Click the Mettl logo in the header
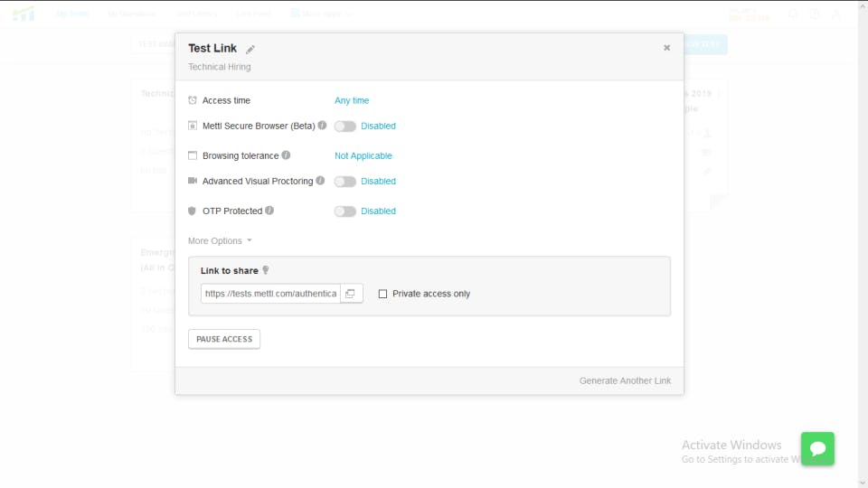868x488 pixels. [24, 14]
